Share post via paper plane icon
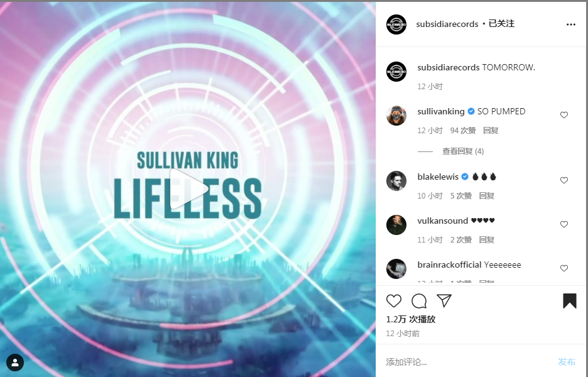 [x=444, y=301]
